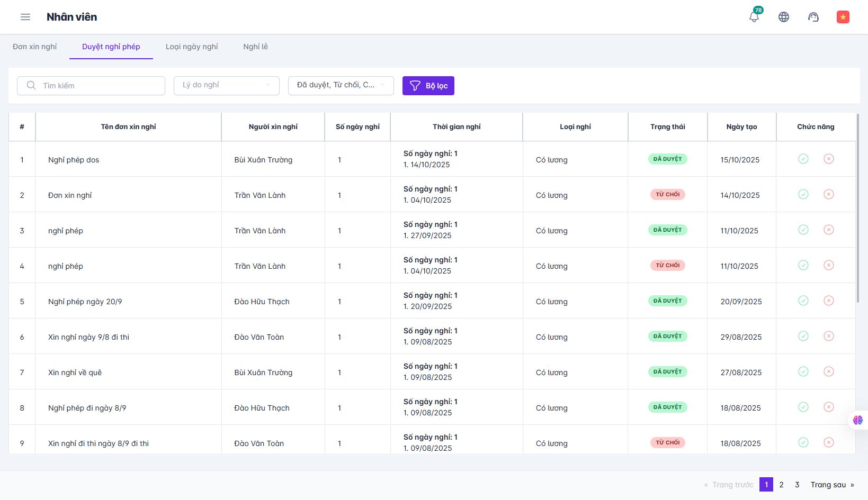Open the headset support icon

tap(813, 17)
